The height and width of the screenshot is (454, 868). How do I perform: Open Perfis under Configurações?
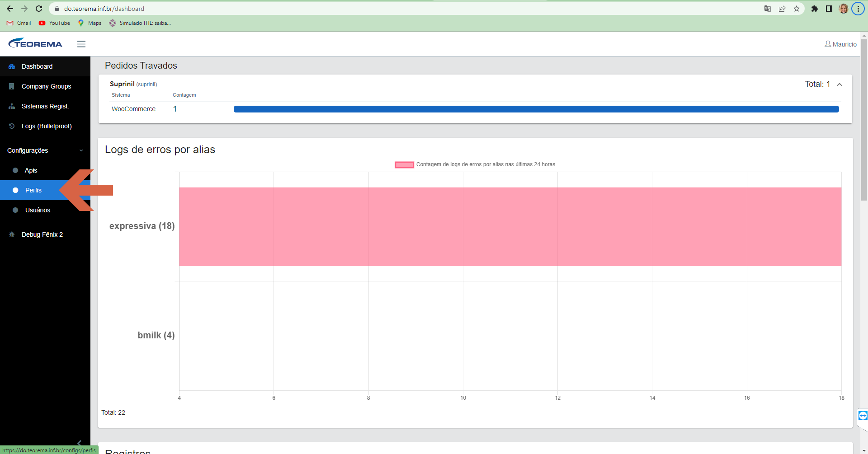(x=45, y=190)
